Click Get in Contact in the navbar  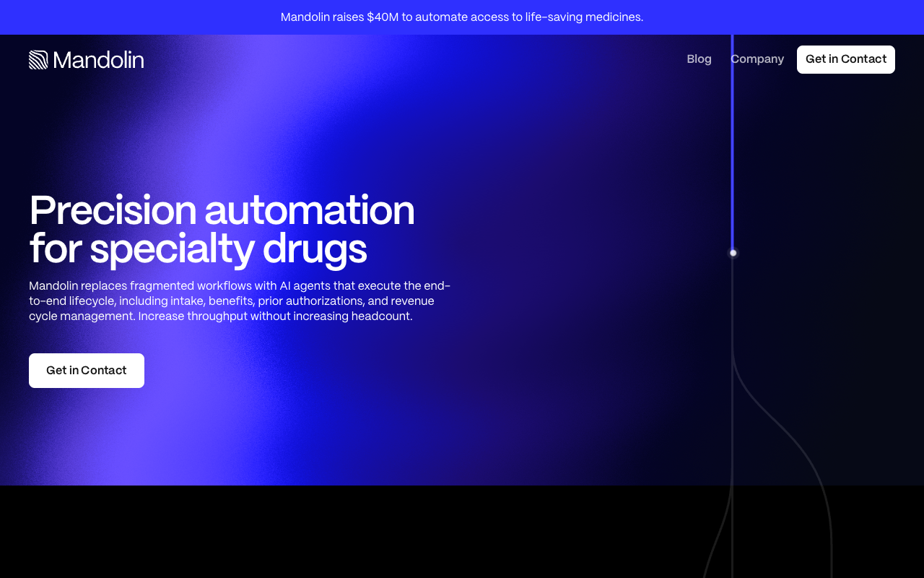tap(846, 59)
